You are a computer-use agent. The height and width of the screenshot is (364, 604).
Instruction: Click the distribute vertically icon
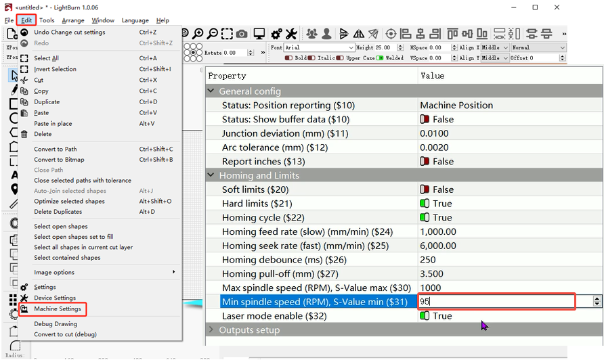coord(514,34)
